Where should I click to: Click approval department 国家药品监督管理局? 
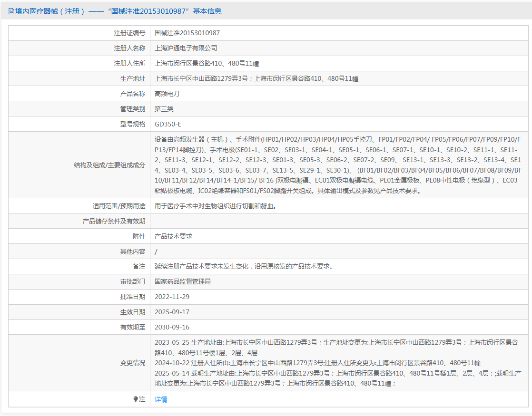click(183, 281)
